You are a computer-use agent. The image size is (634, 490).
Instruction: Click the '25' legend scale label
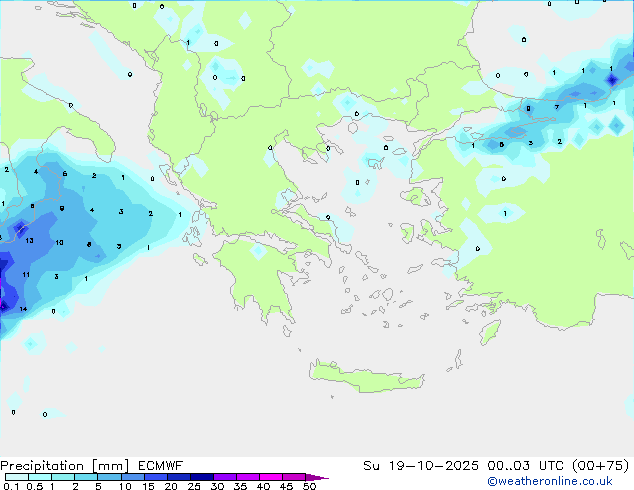click(x=194, y=486)
